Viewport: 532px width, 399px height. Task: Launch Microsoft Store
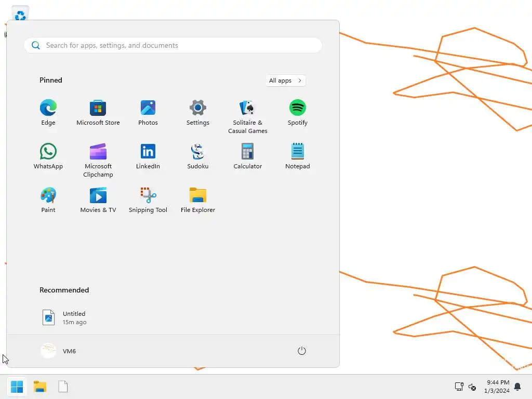(98, 113)
